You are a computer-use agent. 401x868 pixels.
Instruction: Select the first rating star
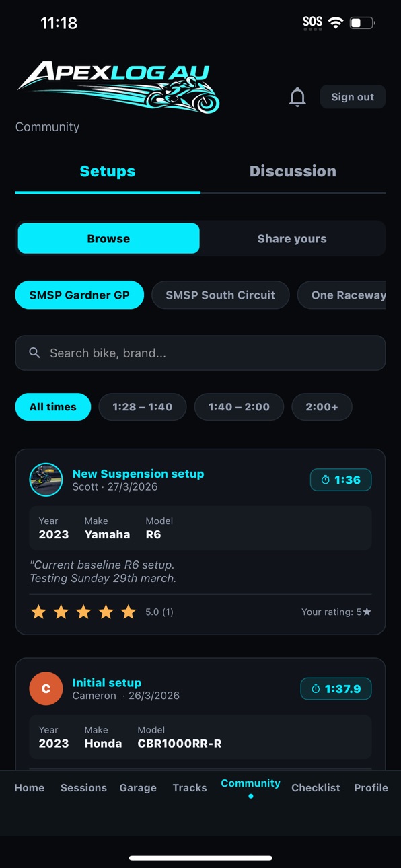click(x=38, y=612)
